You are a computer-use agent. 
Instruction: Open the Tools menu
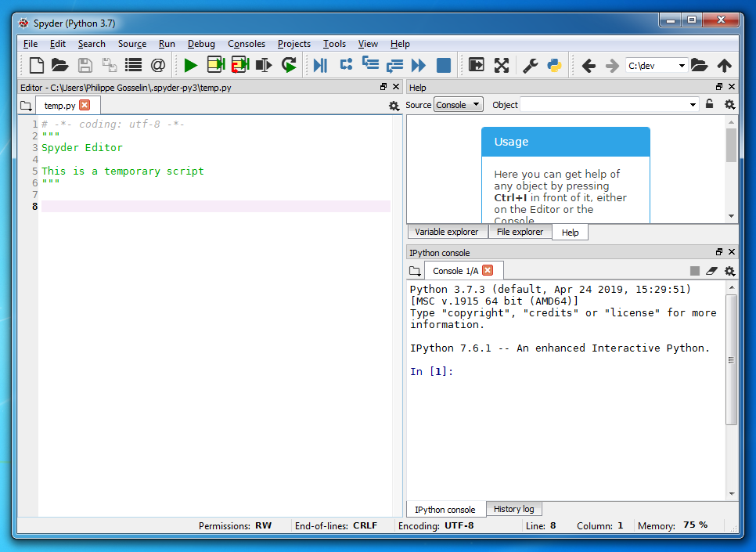(x=334, y=44)
